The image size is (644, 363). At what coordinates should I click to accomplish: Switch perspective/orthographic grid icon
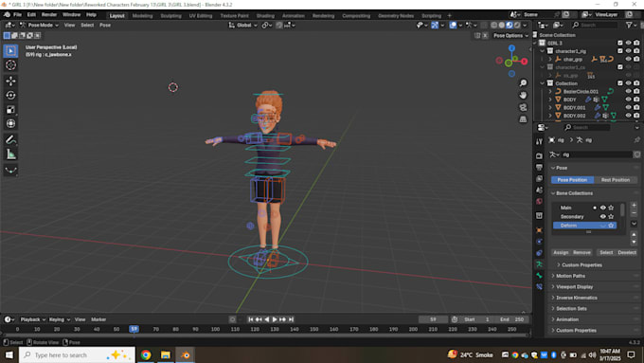tap(523, 119)
